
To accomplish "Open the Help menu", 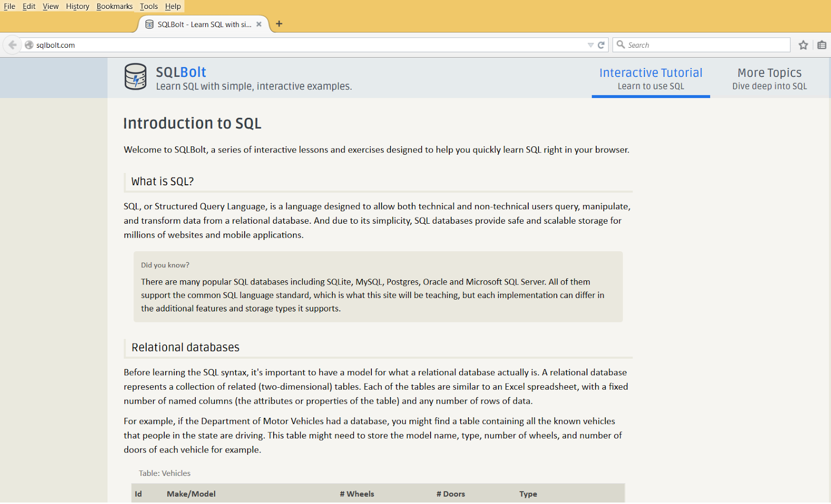I will pos(173,6).
